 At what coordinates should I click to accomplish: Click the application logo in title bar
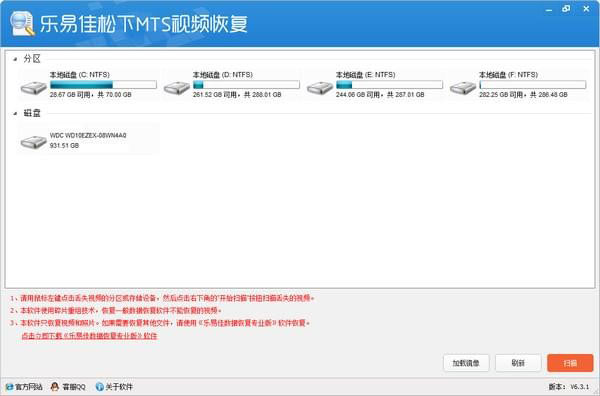[x=23, y=23]
